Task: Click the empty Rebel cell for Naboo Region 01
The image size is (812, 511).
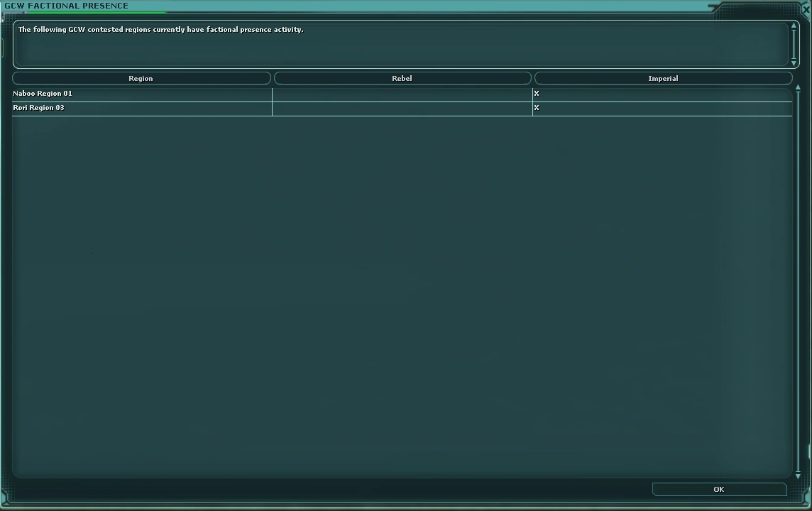Action: [x=402, y=94]
